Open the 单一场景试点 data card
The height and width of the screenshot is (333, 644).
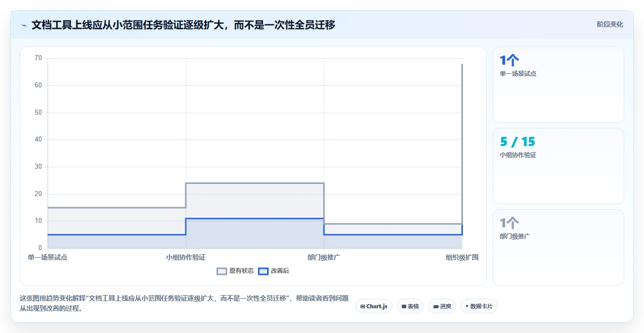pos(559,84)
